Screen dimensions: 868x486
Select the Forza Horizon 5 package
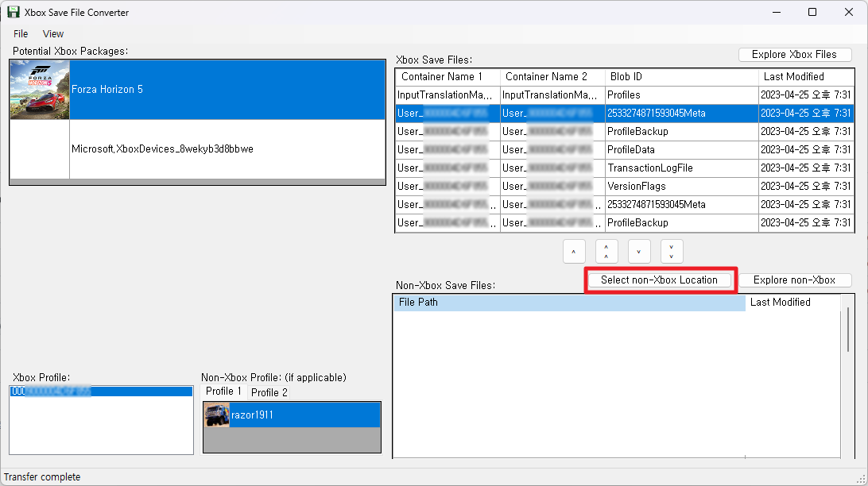[197, 90]
